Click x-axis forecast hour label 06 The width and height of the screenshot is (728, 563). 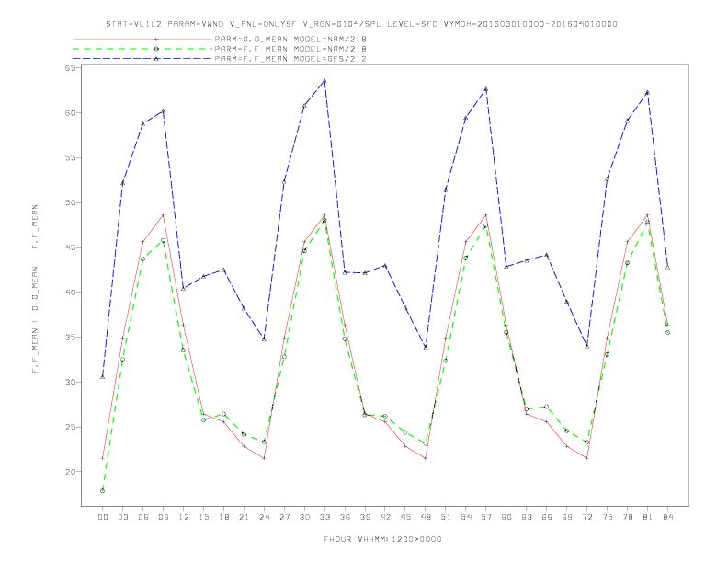[x=143, y=517]
